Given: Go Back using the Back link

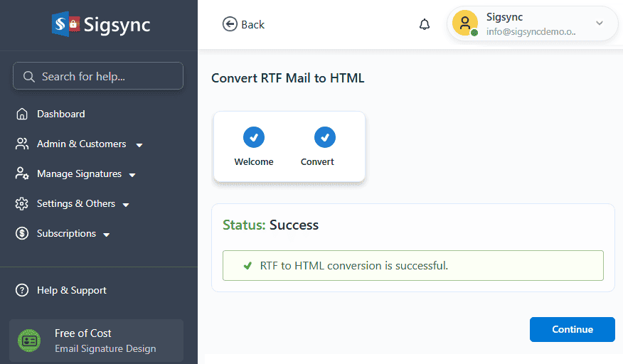Looking at the screenshot, I should click(x=243, y=24).
